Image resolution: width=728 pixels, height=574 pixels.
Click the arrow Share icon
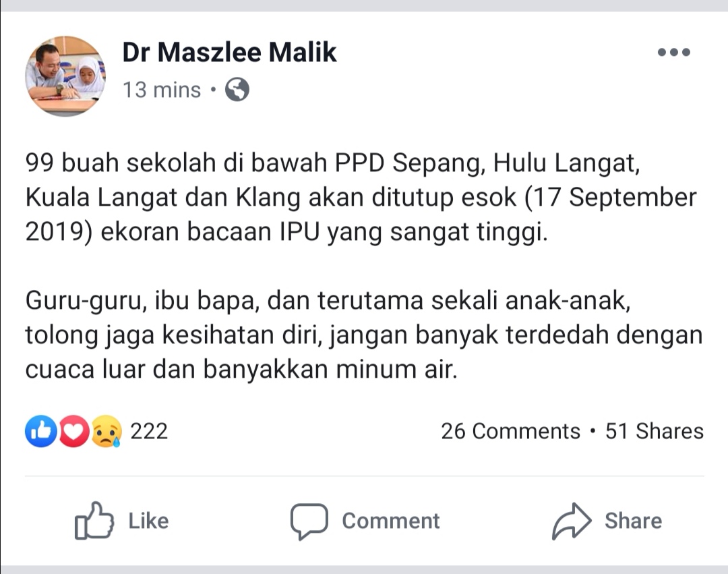572,521
